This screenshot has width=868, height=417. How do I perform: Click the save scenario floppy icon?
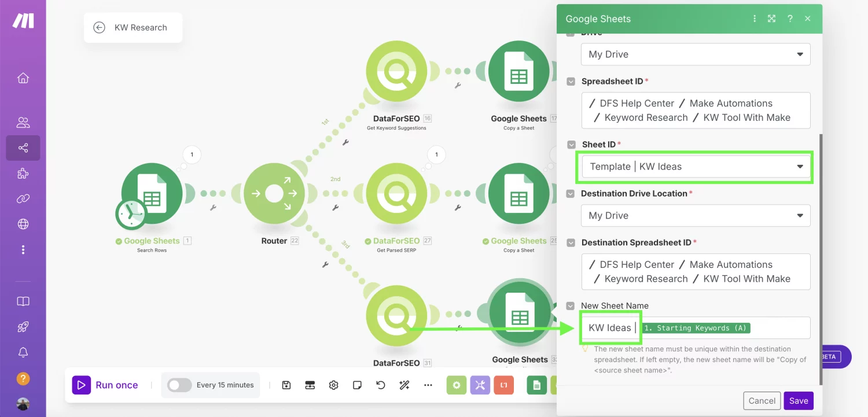pyautogui.click(x=286, y=385)
